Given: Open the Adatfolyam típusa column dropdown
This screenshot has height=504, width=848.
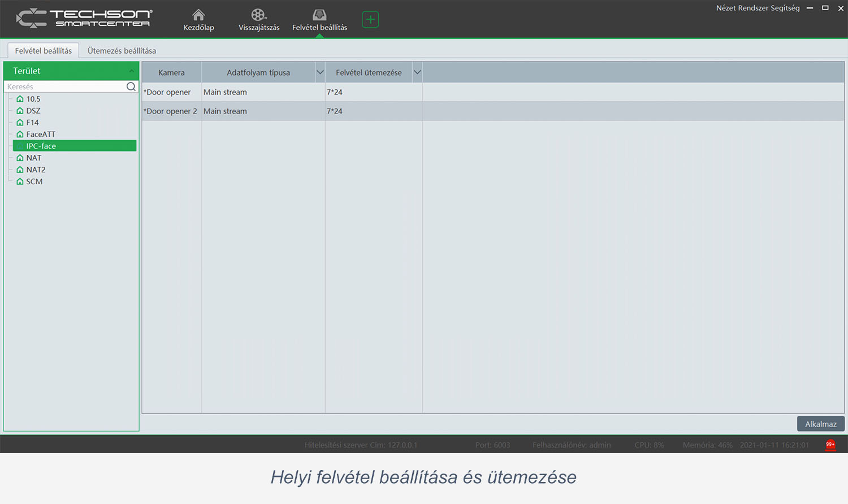Looking at the screenshot, I should (320, 72).
